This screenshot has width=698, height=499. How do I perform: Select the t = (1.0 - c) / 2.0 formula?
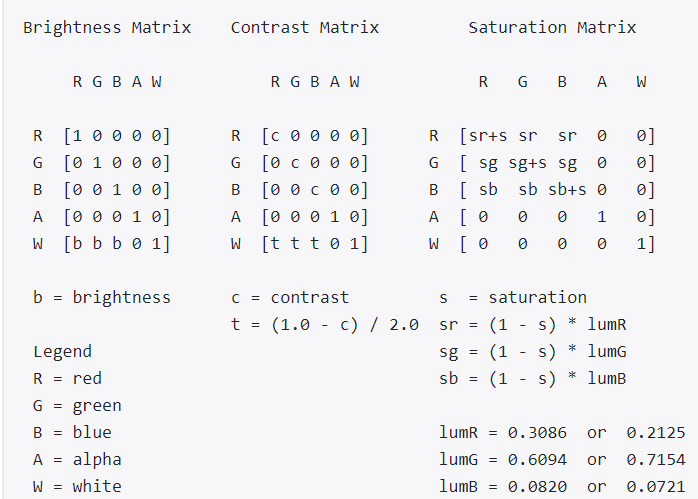(x=325, y=324)
